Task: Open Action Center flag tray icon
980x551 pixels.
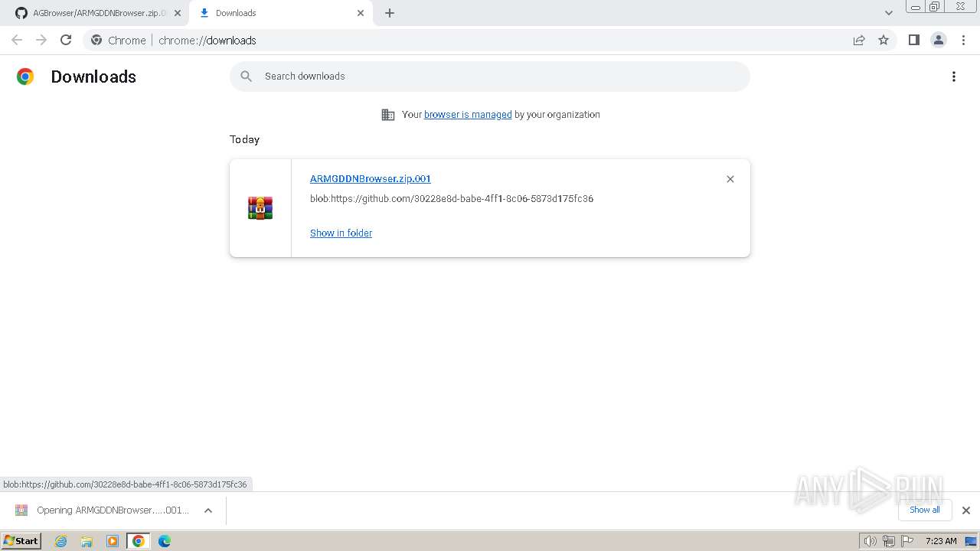Action: 907,541
